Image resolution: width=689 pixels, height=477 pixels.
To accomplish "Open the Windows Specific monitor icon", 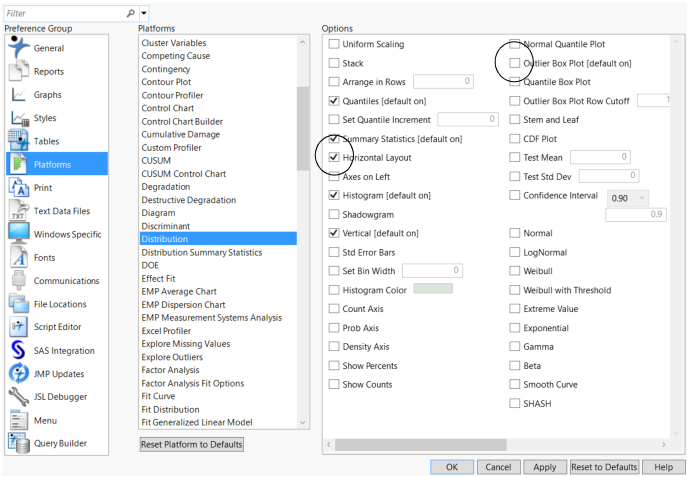I will [x=19, y=234].
